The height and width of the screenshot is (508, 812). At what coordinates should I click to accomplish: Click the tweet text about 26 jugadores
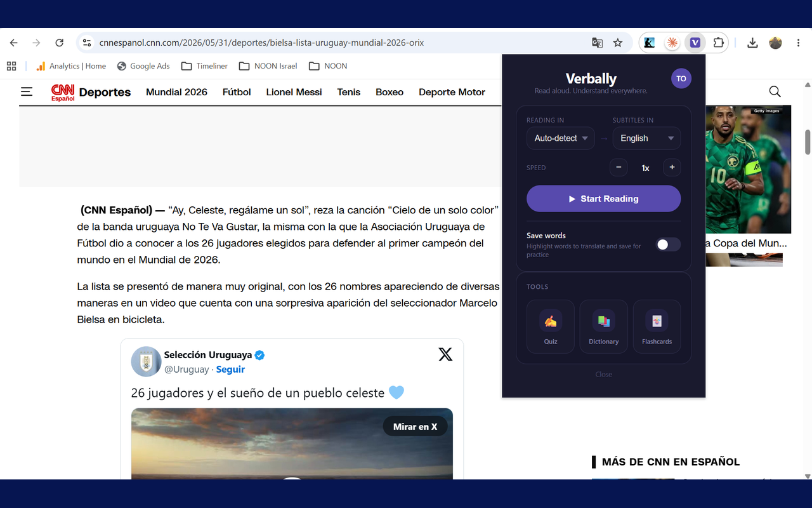pos(267,392)
